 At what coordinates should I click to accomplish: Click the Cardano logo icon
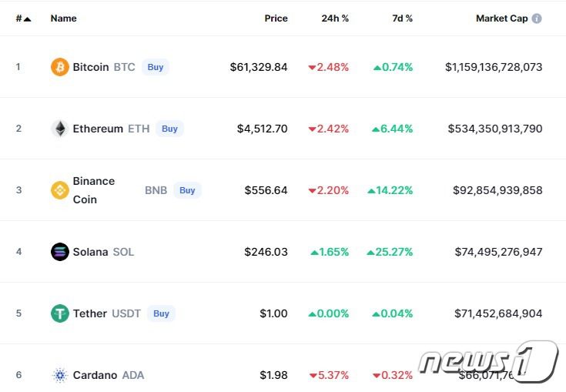[x=59, y=375]
